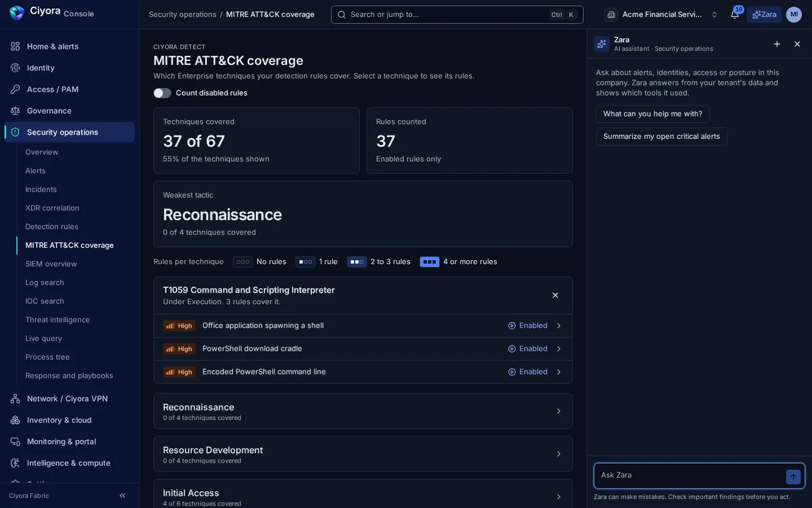Screen dimensions: 812x508
Task: Open IOC search page
Action: click(45, 301)
